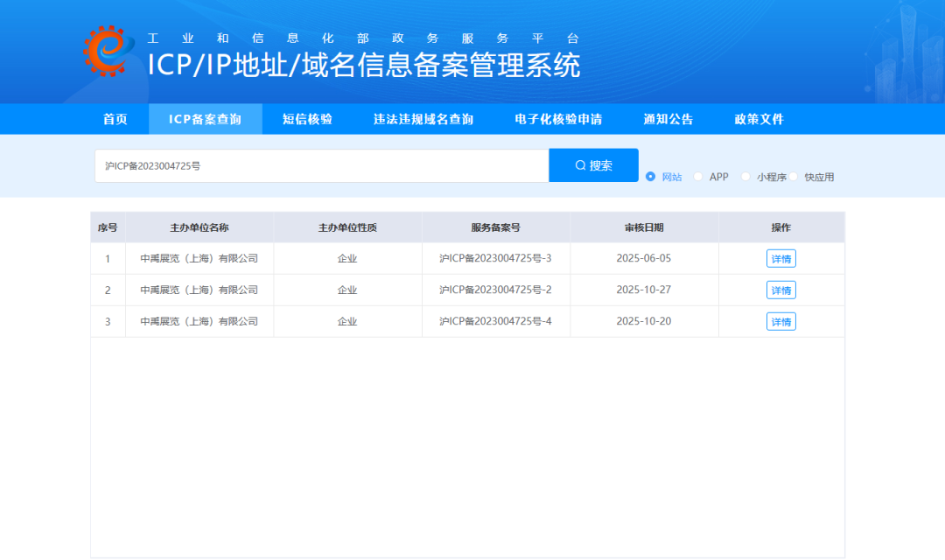Click the magnifier icon in the search button
This screenshot has height=560, width=945.
(x=579, y=164)
